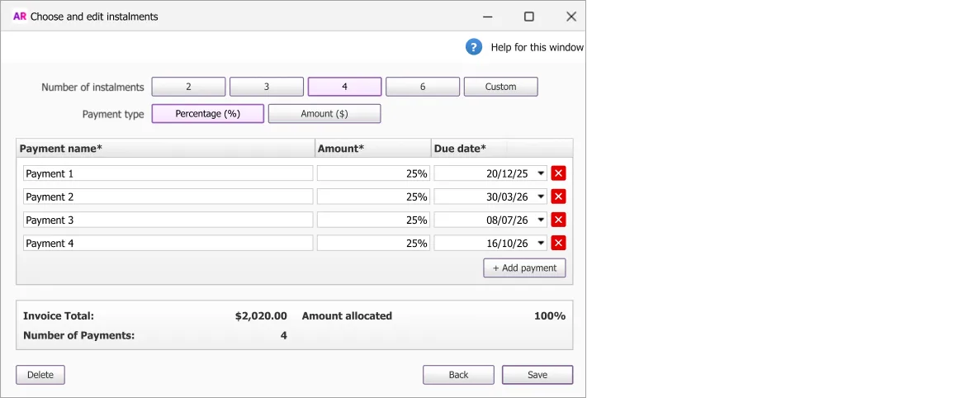Open Help for this window link
The image size is (980, 398).
pos(537,48)
